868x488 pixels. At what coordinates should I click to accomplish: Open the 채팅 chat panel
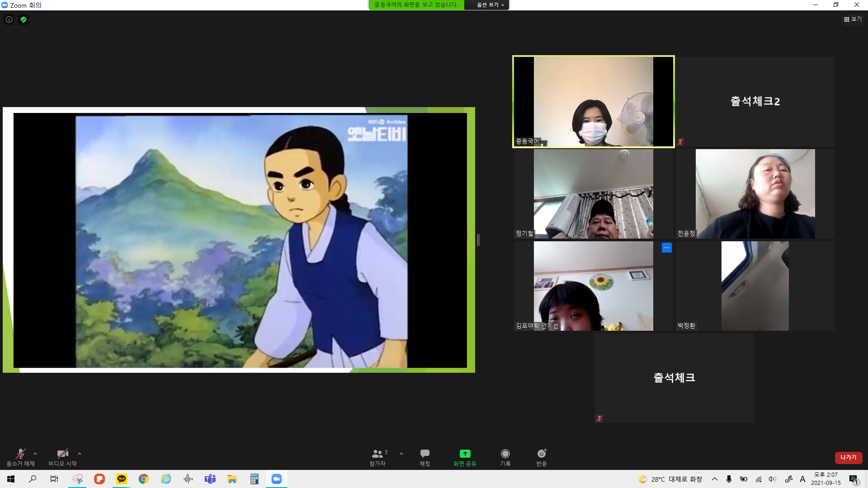point(425,457)
